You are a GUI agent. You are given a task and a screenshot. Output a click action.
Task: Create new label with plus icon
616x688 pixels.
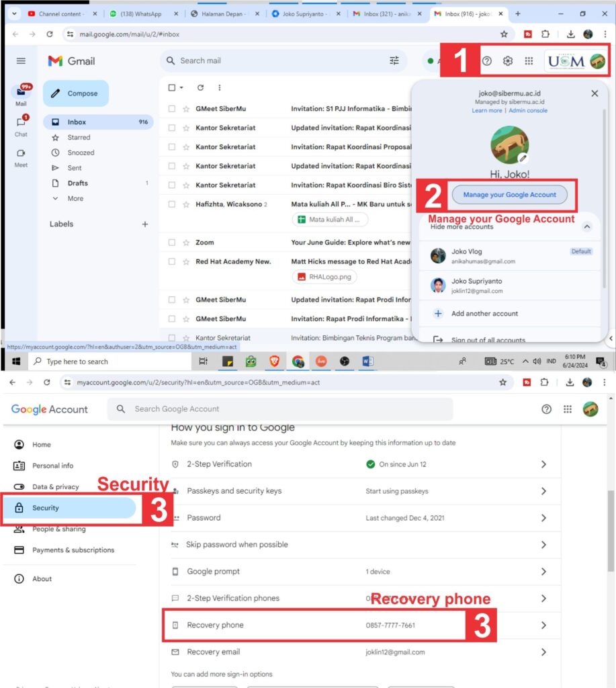click(x=144, y=224)
